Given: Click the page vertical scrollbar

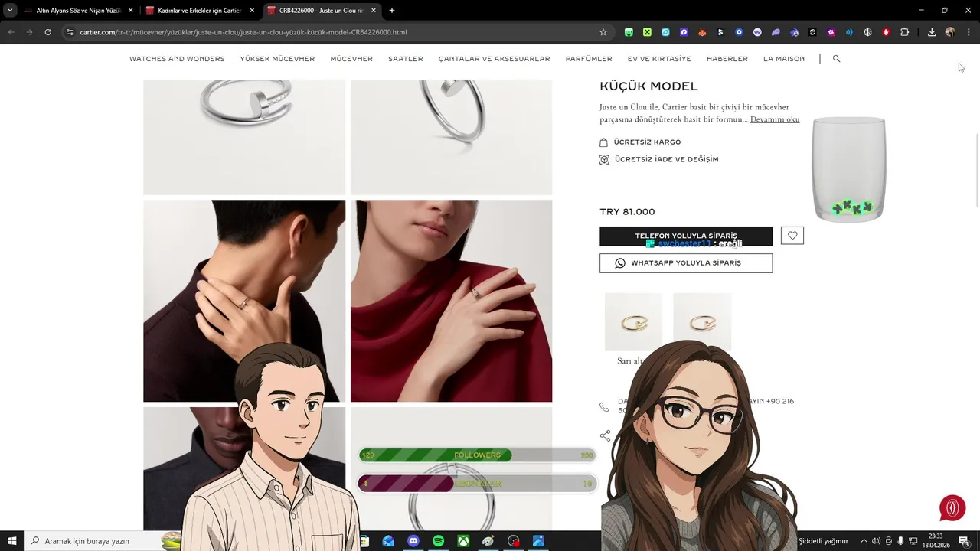Looking at the screenshot, I should point(976,170).
